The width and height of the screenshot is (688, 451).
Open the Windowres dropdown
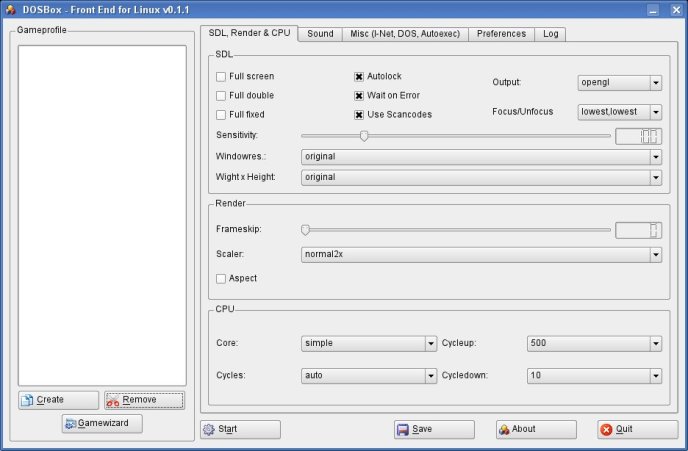click(481, 157)
